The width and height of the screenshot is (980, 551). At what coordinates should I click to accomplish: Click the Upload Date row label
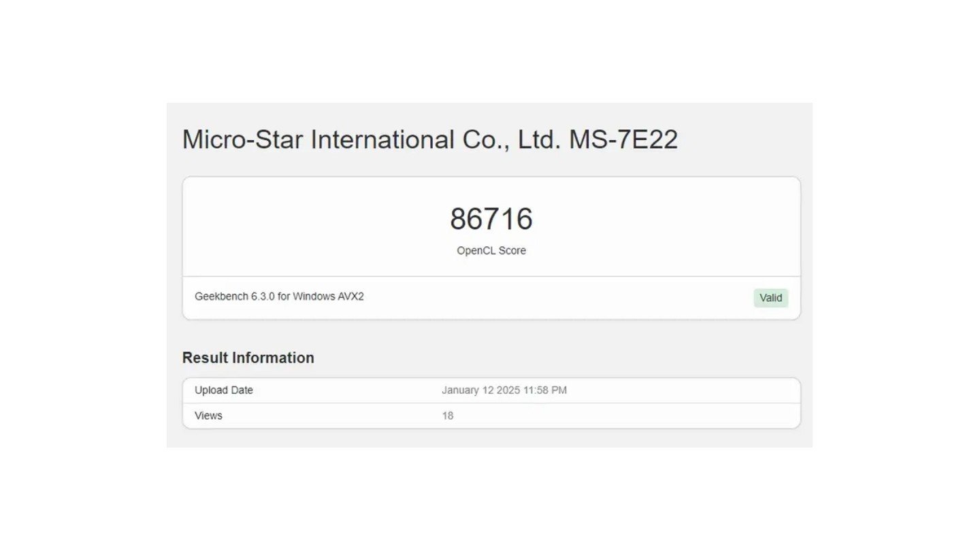tap(224, 390)
